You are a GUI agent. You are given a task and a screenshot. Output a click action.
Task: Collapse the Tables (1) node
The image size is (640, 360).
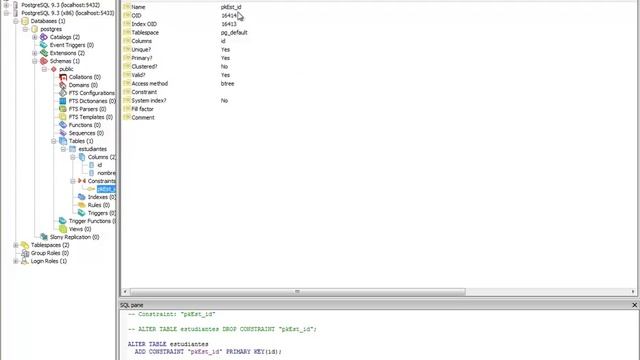coord(54,141)
